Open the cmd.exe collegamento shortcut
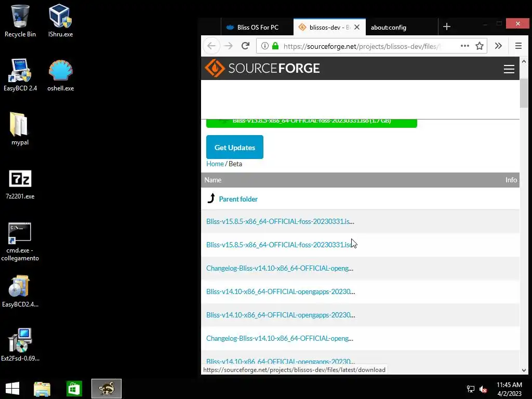The width and height of the screenshot is (532, 399). (x=20, y=242)
